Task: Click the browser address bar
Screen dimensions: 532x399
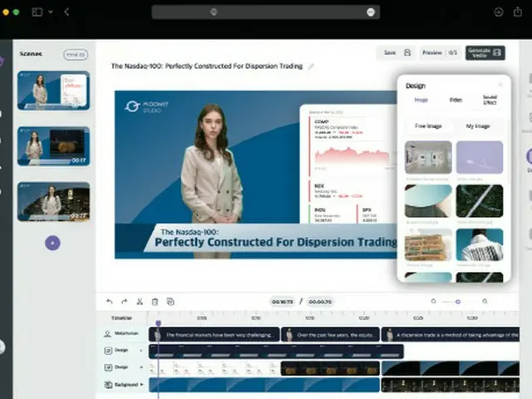Action: pyautogui.click(x=266, y=12)
